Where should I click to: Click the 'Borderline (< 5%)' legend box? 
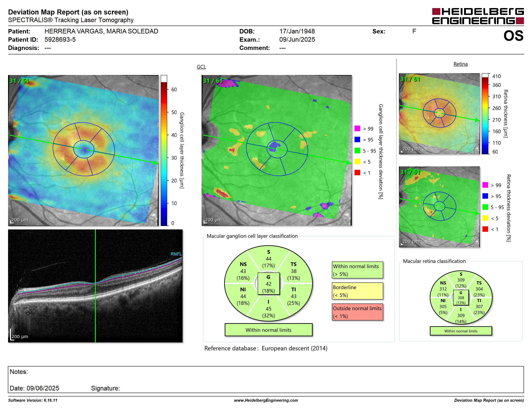pos(357,291)
